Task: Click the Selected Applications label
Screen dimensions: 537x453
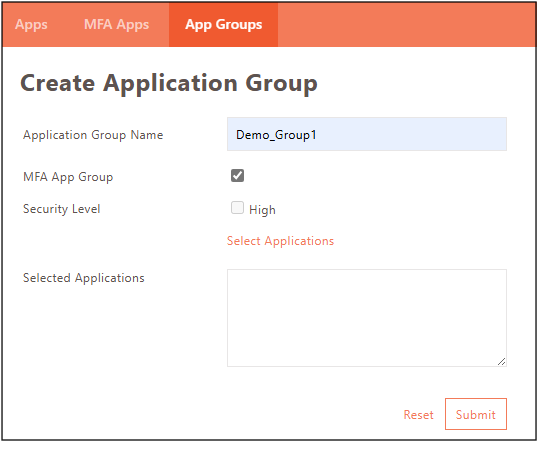Action: (84, 278)
